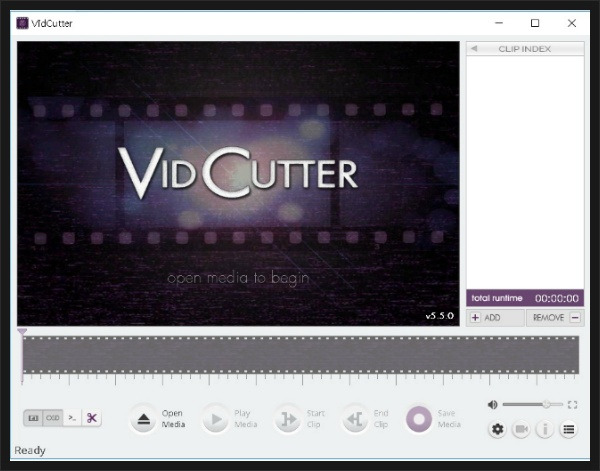Click the video camera streams icon
600x471 pixels.
pos(521,429)
